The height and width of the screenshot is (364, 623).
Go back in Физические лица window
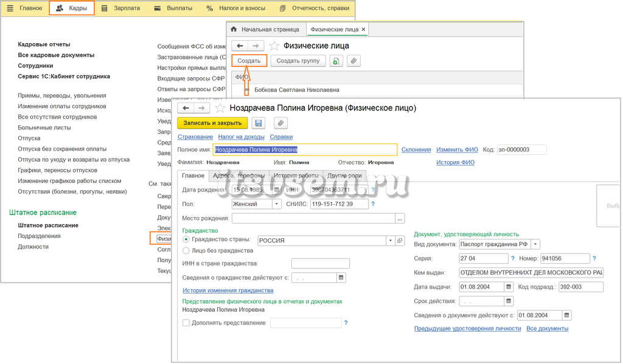[240, 46]
